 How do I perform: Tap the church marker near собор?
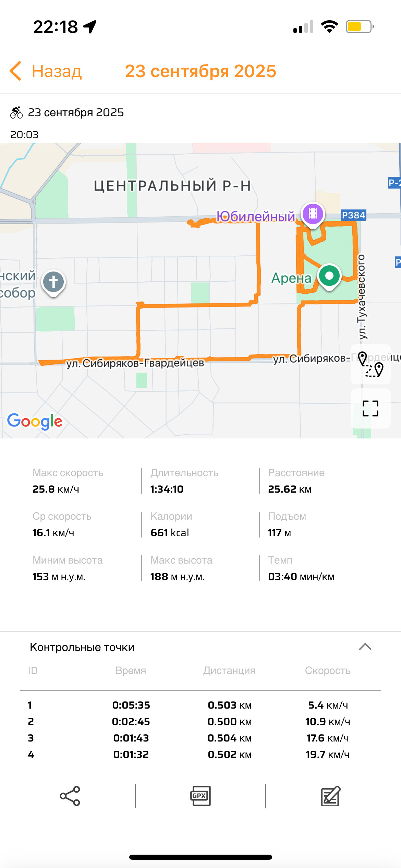pos(53,283)
